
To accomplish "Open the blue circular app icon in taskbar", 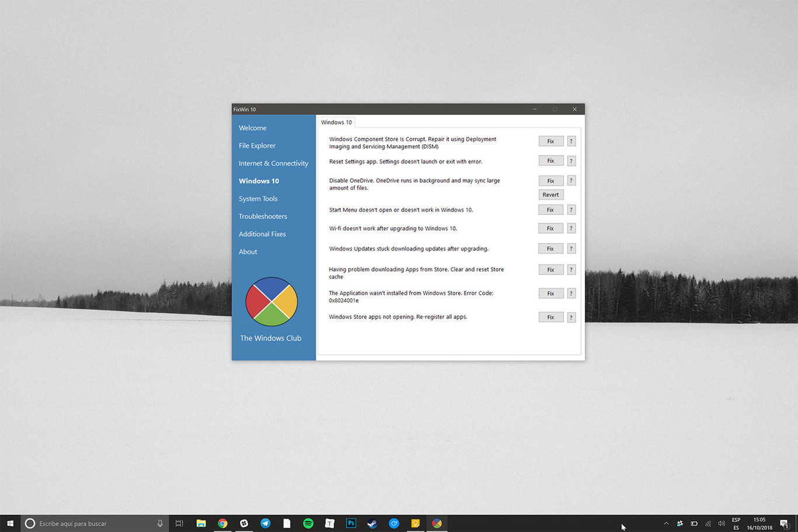I will (x=394, y=523).
